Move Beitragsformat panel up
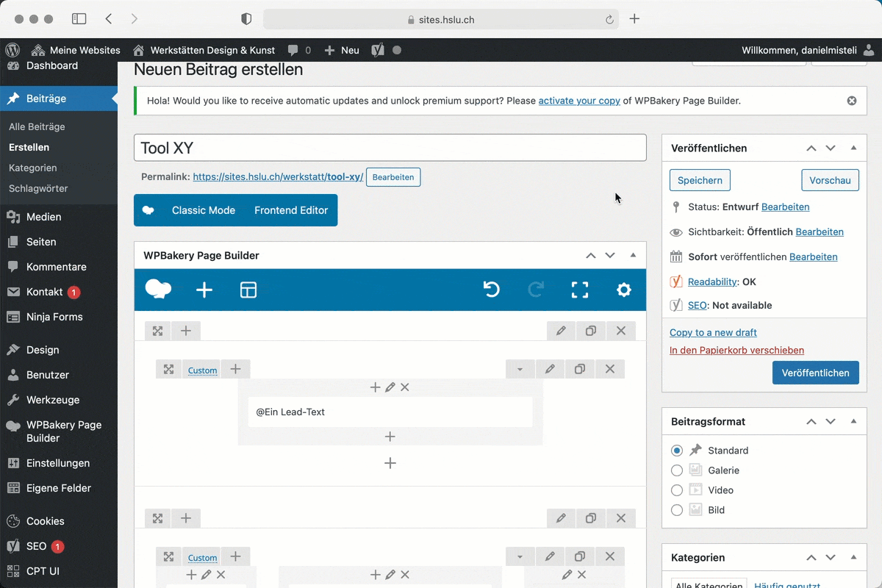882x588 pixels. [811, 421]
